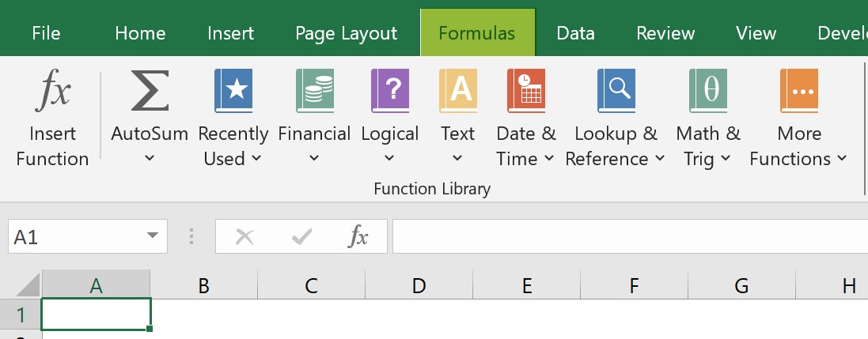Open Recently Used functions star book icon

point(233,91)
